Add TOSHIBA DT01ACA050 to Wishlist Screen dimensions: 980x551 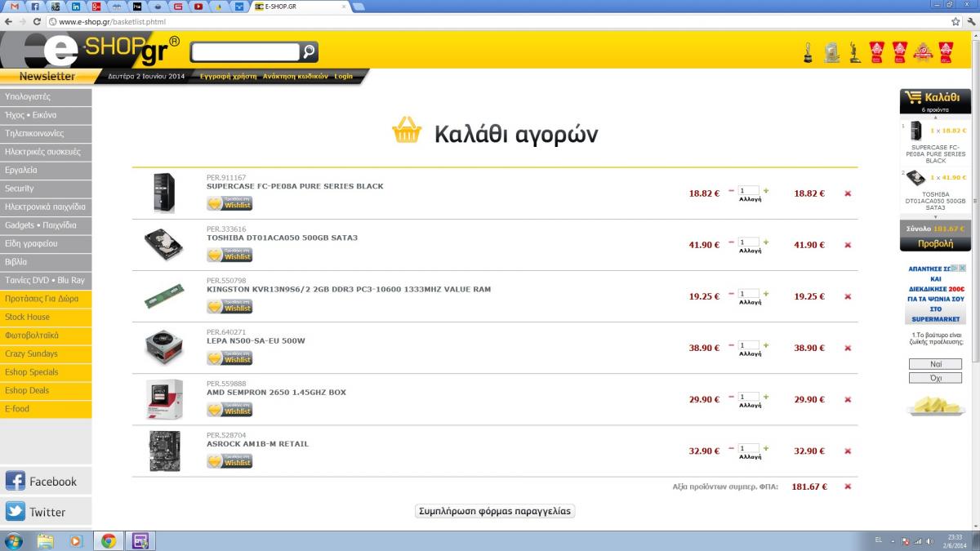[x=229, y=255]
